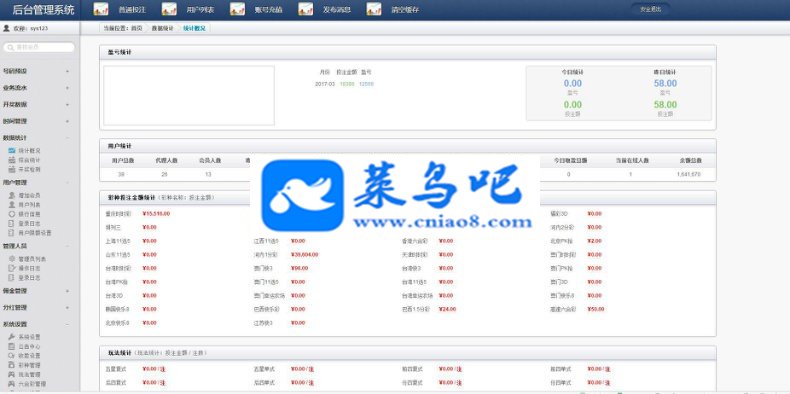
Task: Click the 当前在线人数 column header
Action: coord(632,160)
